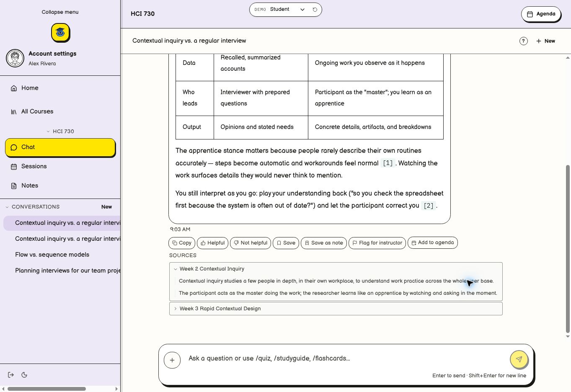Collapse the CONVERSATIONS section
The width and height of the screenshot is (571, 392).
pos(33,207)
